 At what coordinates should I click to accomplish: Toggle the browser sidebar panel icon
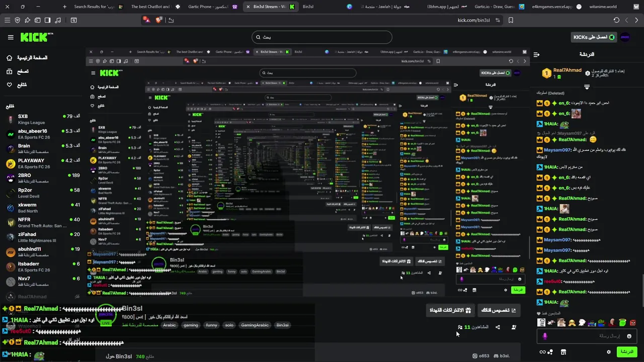coord(48,20)
